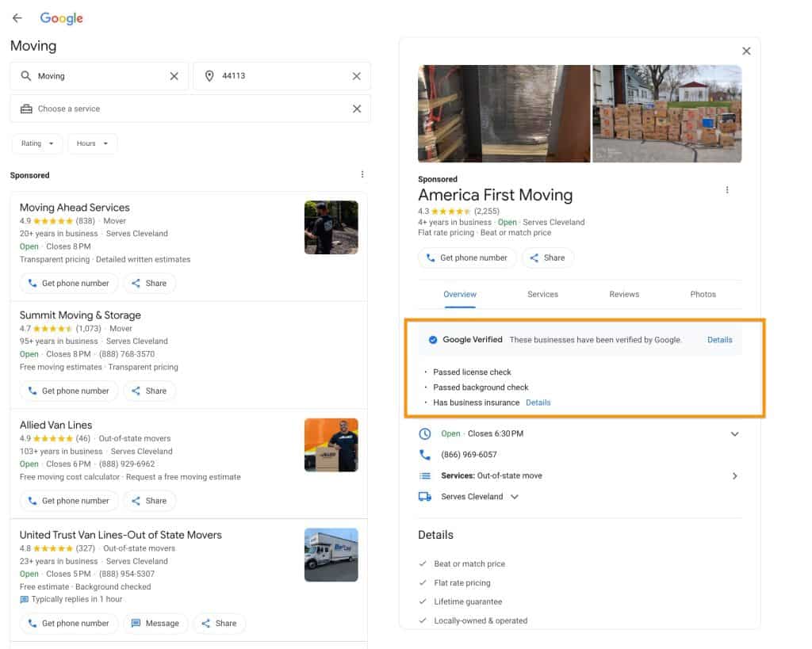812x649 pixels.
Task: Open the Choose a service selector
Action: pyautogui.click(x=190, y=109)
